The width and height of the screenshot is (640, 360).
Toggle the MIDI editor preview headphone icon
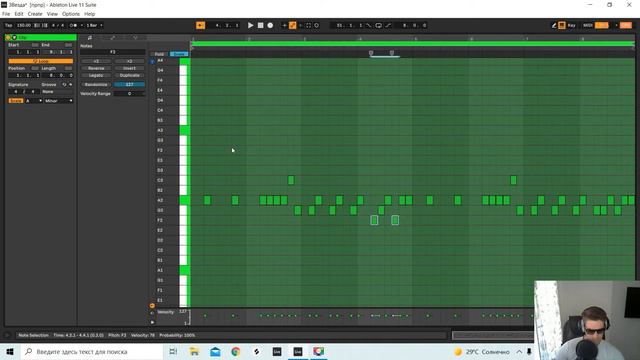tap(152, 61)
